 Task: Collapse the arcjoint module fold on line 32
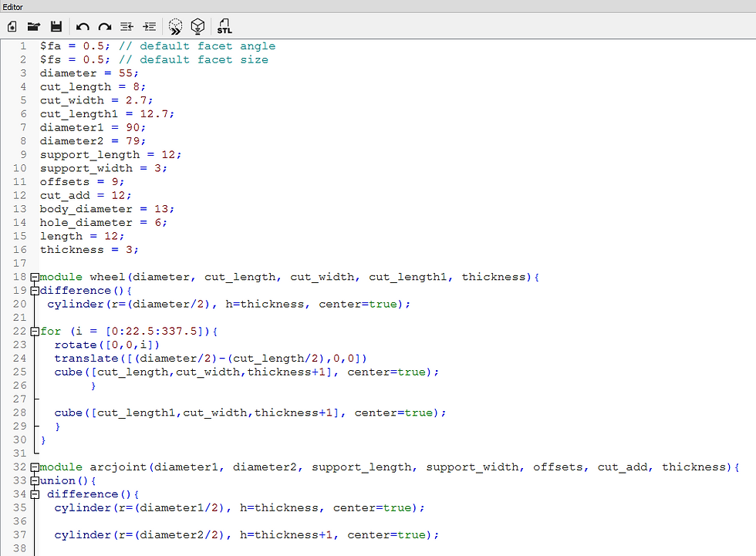(x=35, y=467)
